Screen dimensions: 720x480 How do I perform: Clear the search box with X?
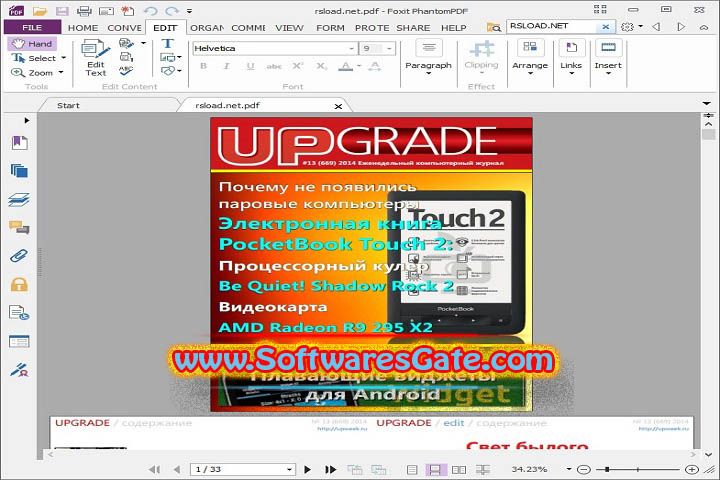click(x=606, y=27)
